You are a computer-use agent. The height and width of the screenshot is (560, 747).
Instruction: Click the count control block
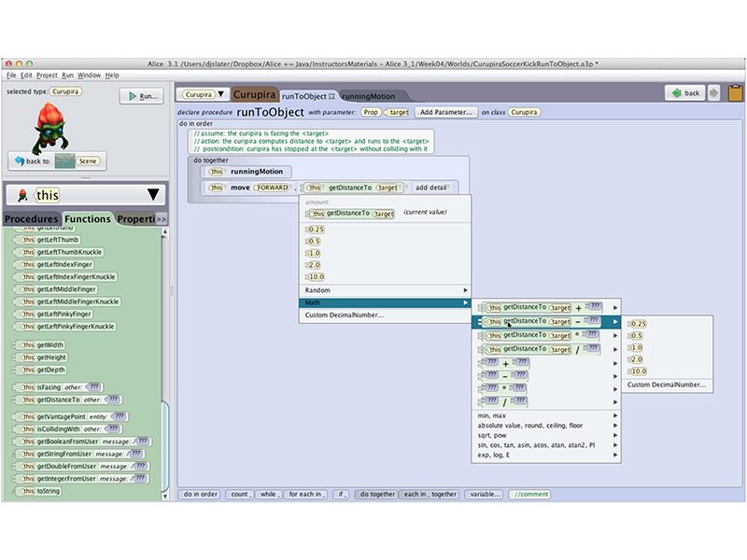[241, 495]
